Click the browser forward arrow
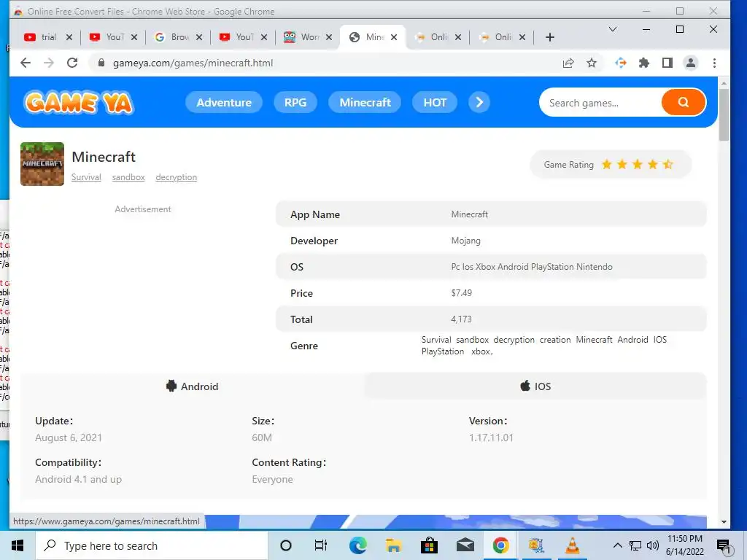Screen dimensions: 747x560 pos(49,63)
